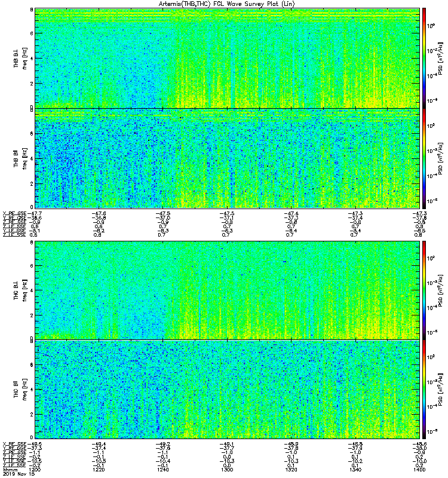
Task: Select the THC B∥ axis label
Action: click(16, 389)
